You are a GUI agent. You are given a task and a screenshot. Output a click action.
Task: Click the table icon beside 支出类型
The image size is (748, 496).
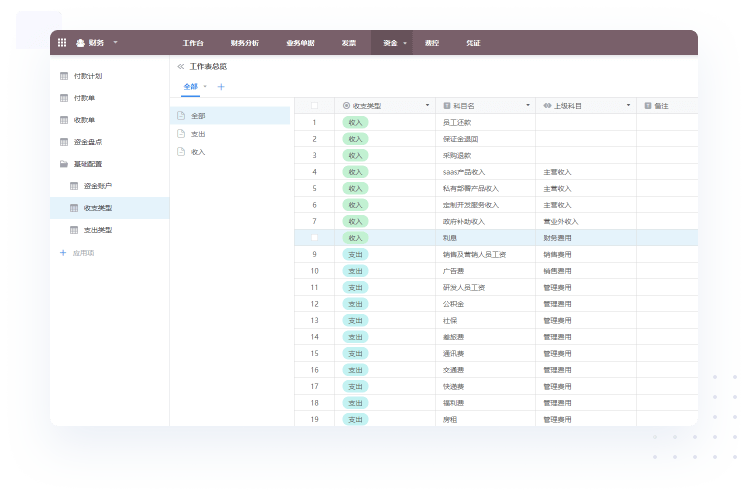pyautogui.click(x=74, y=230)
